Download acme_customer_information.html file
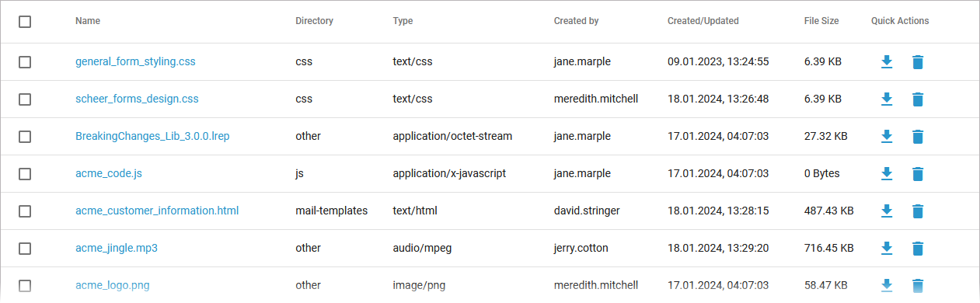The image size is (980, 303). tap(887, 211)
